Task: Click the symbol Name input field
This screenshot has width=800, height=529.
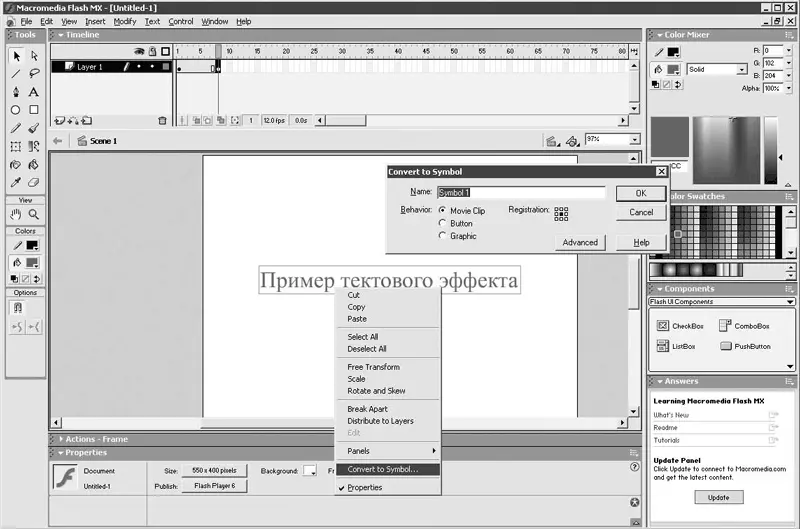Action: coord(521,192)
